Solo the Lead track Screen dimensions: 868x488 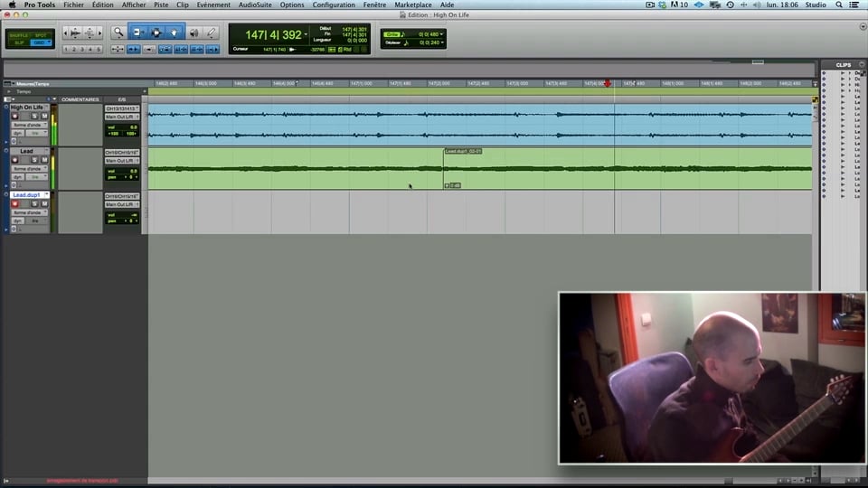click(34, 160)
